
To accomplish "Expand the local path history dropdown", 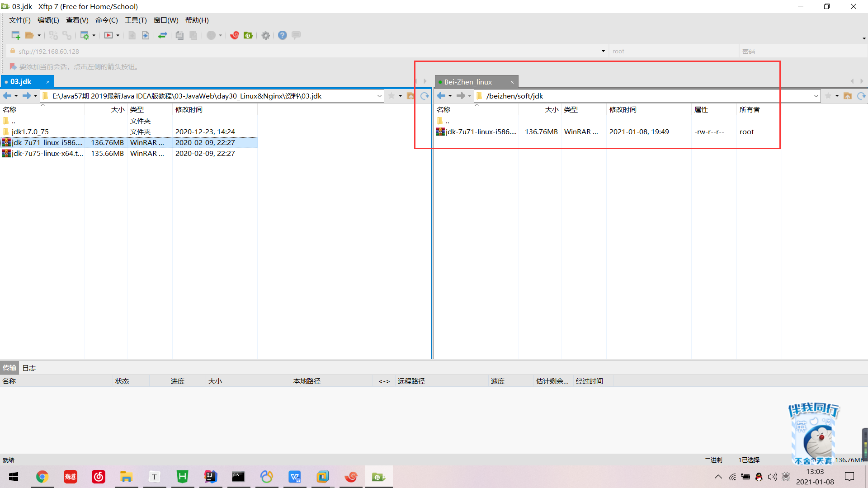I will pos(379,96).
